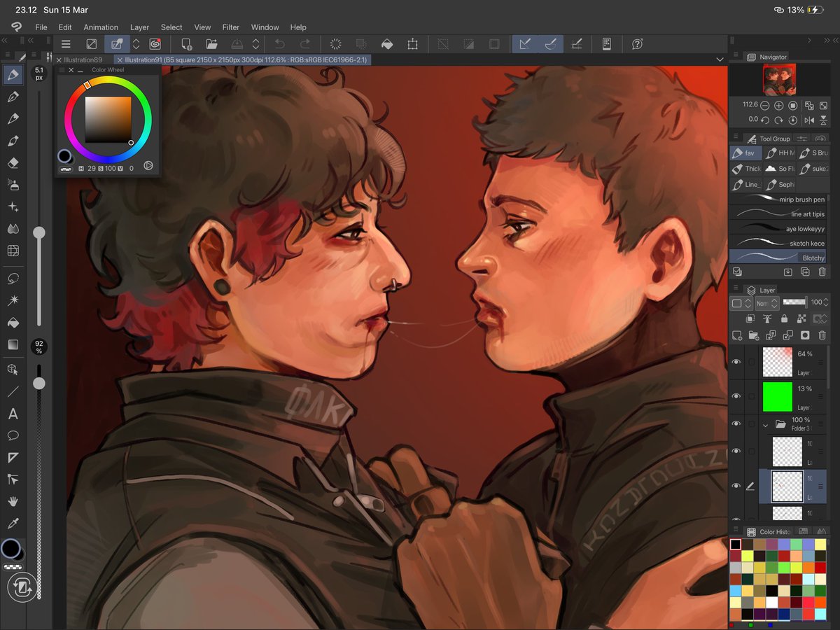
Task: Select the Auto select magic wand tool
Action: click(13, 300)
